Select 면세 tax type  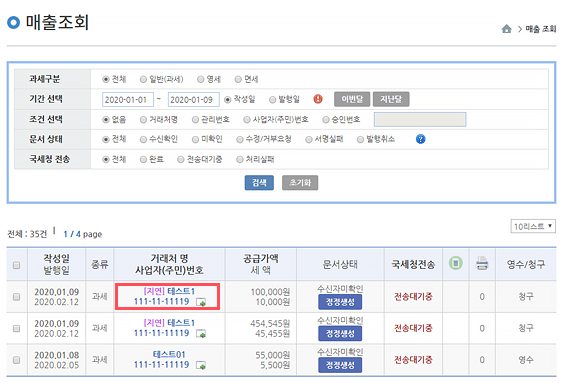[x=238, y=79]
